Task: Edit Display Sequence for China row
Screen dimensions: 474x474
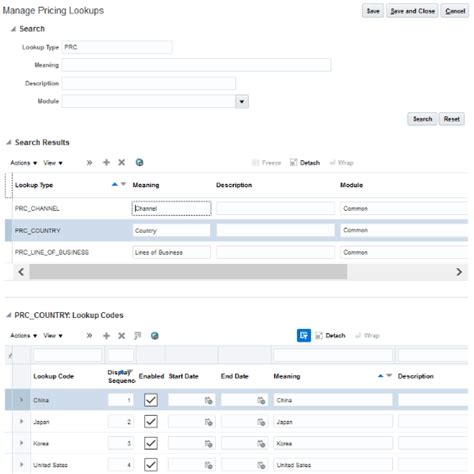Action: tap(121, 400)
